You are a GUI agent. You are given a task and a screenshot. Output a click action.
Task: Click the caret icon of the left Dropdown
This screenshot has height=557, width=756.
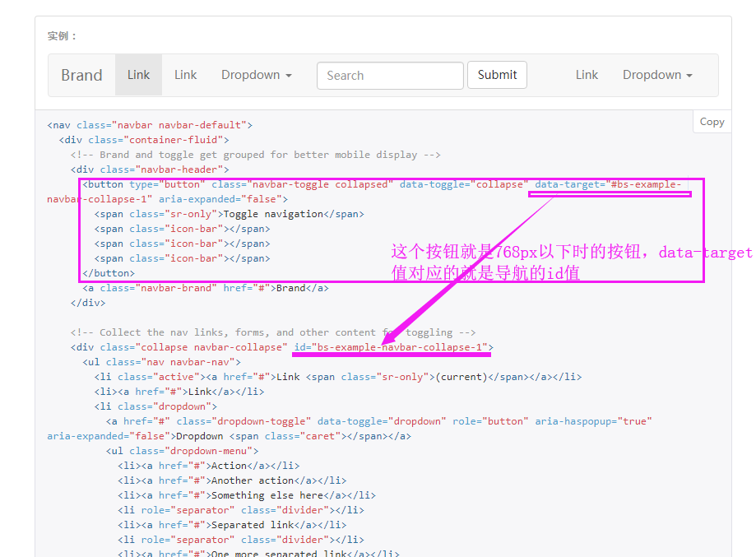pyautogui.click(x=289, y=76)
